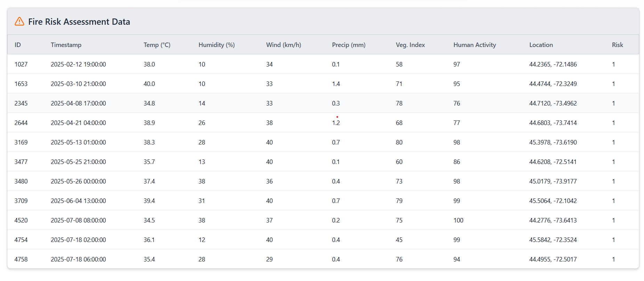Click location 44.4955, -72.5017
Screen dimensions: 644x281
(x=553, y=259)
